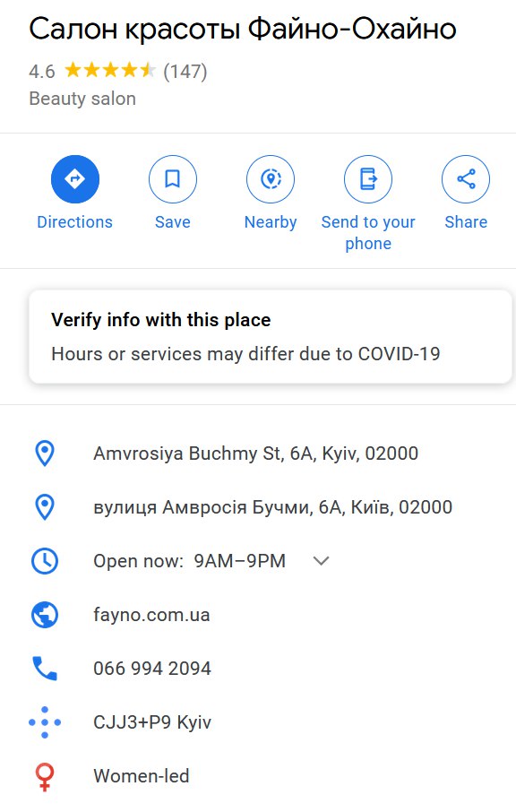Click the Women-led female symbol icon
The height and width of the screenshot is (812, 516).
click(x=45, y=777)
